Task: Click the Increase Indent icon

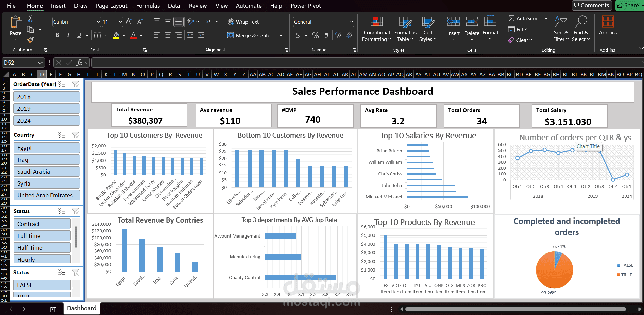Action: tap(201, 35)
